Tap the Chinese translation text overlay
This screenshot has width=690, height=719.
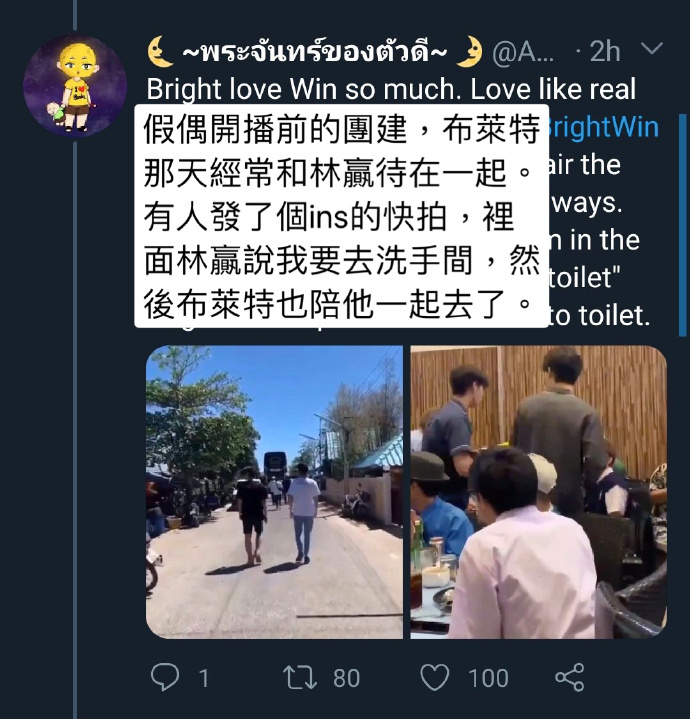(342, 216)
